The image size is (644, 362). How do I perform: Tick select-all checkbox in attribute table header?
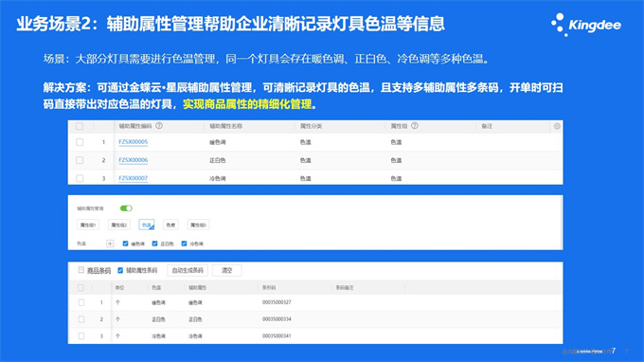(x=80, y=126)
